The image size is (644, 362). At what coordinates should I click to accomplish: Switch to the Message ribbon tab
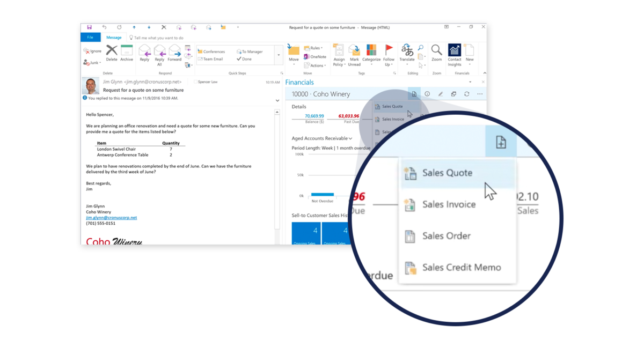pyautogui.click(x=114, y=37)
